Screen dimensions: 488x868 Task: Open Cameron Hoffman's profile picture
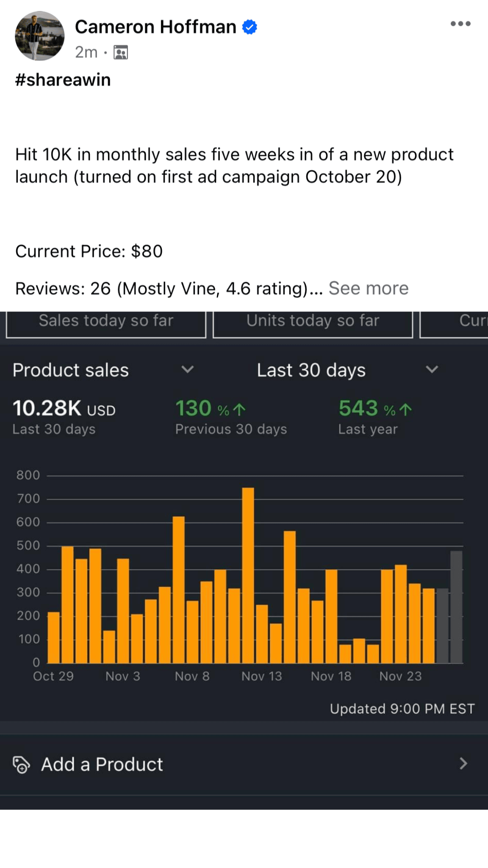coord(39,36)
